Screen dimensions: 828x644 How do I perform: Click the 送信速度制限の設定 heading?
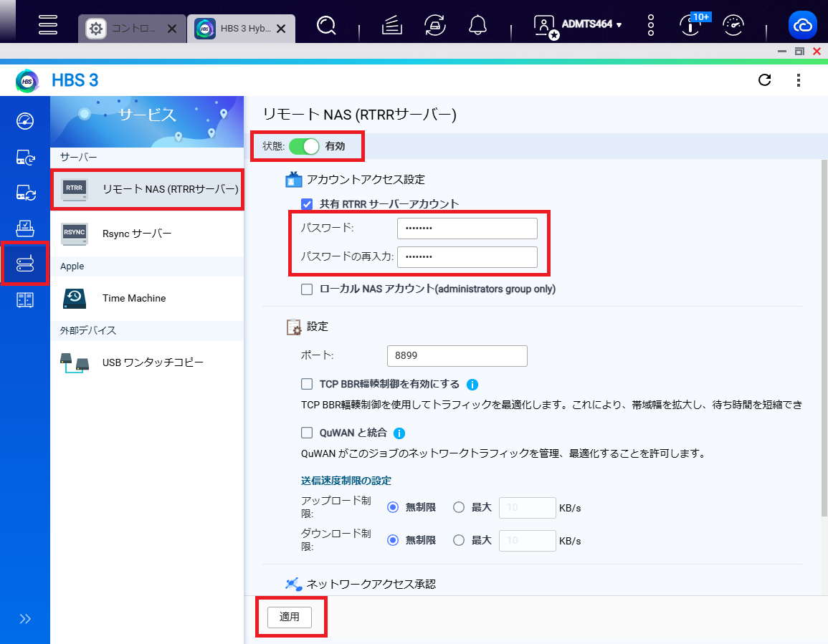point(346,481)
